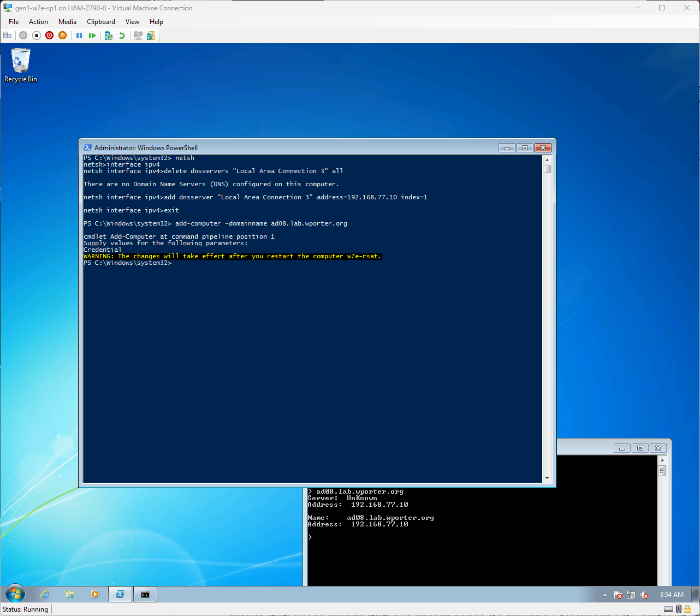Viewport: 700px width, 616px height.
Task: Click the Show desktop button
Action: pos(695,594)
